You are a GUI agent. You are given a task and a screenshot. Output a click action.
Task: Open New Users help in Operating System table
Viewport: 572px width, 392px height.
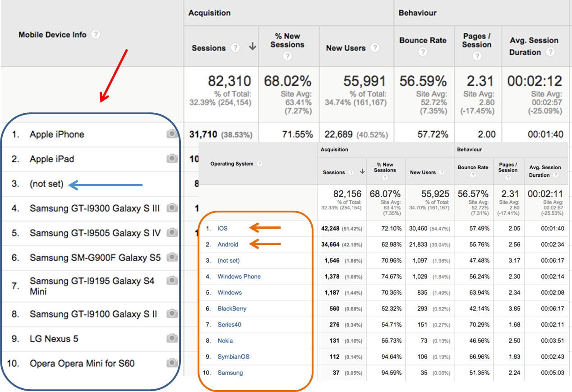[x=442, y=172]
